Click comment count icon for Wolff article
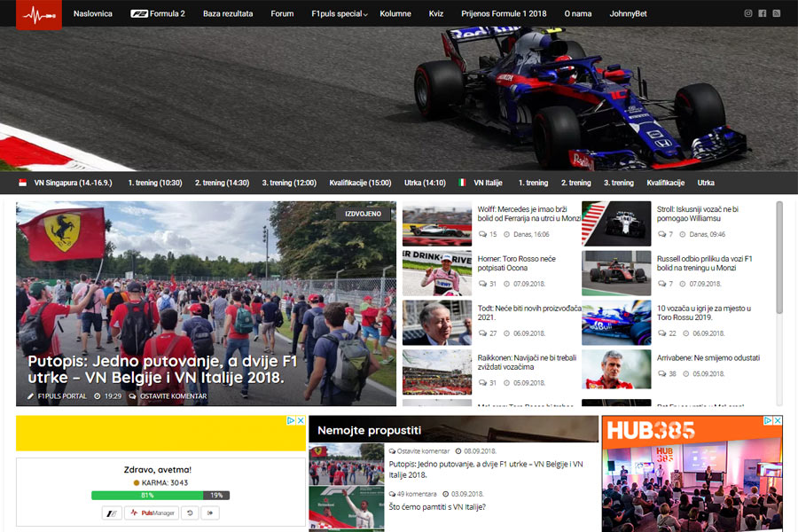The width and height of the screenshot is (798, 532). point(482,235)
